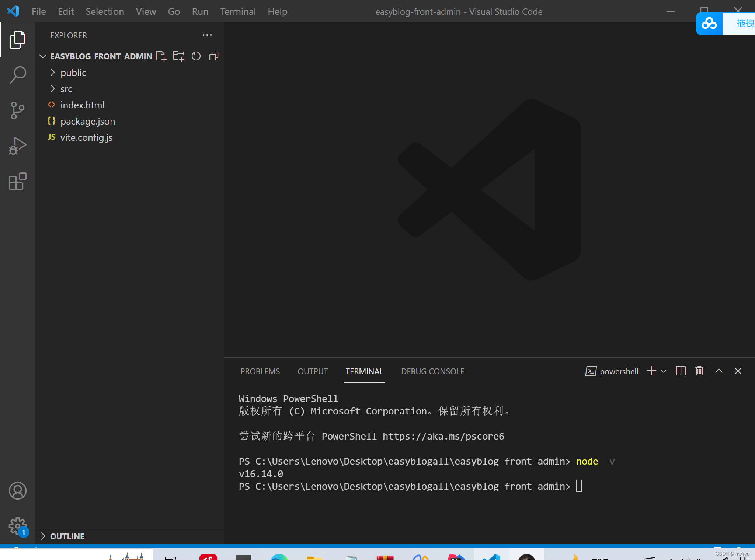Refresh the Explorer file tree

point(196,56)
